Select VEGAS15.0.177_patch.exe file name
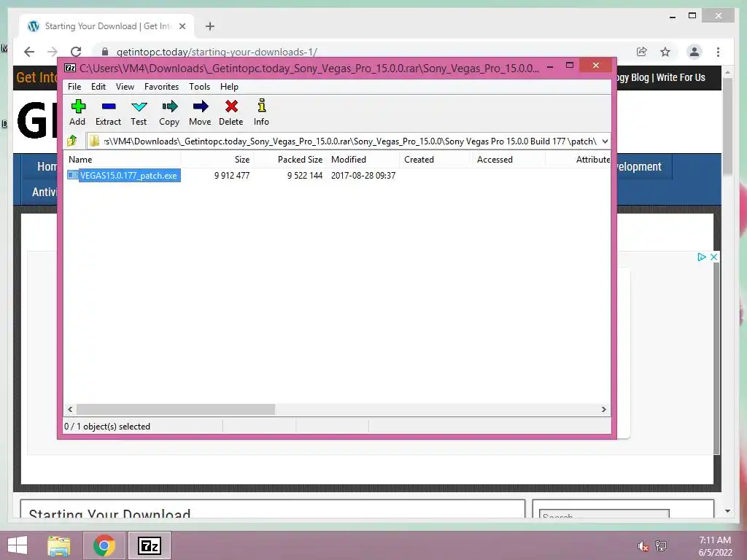 (x=128, y=175)
